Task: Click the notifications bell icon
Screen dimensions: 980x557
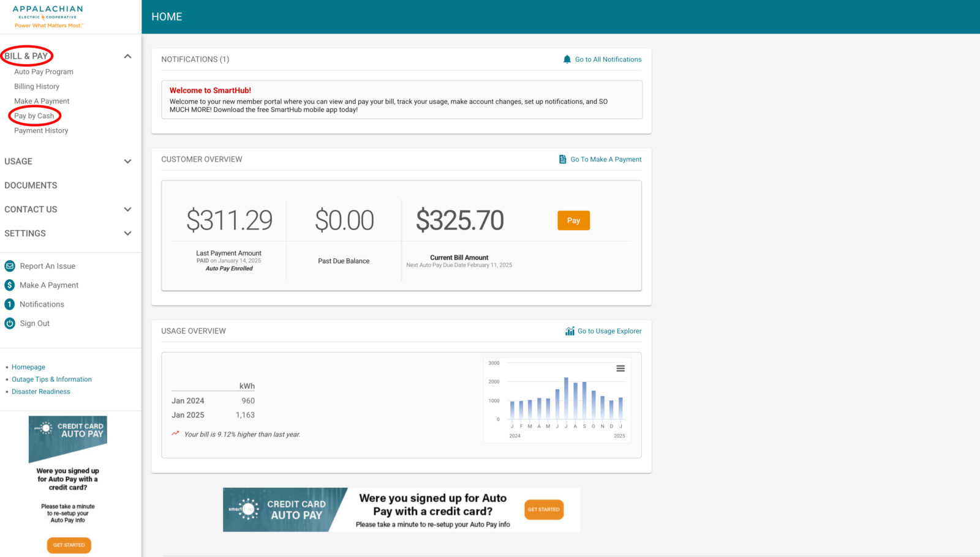Action: click(x=567, y=59)
